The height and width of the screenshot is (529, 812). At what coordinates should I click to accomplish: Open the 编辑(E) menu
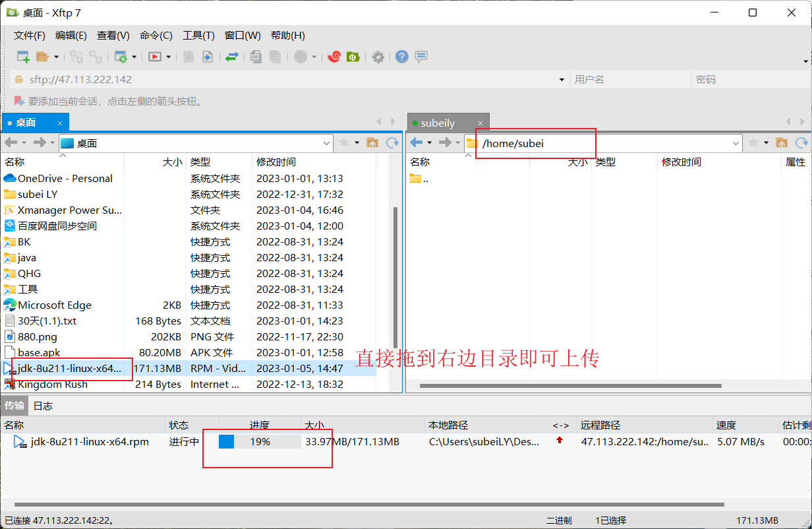[71, 36]
